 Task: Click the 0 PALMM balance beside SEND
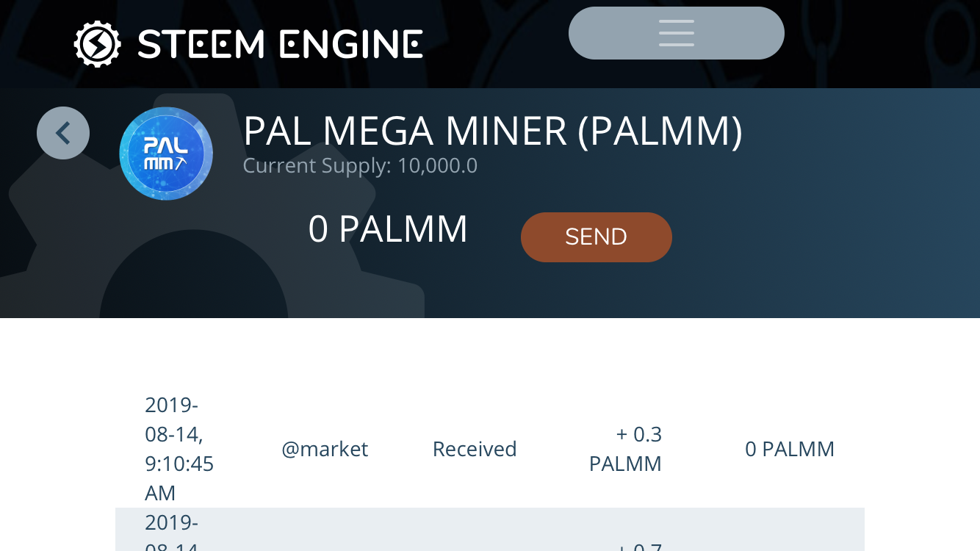coord(388,229)
